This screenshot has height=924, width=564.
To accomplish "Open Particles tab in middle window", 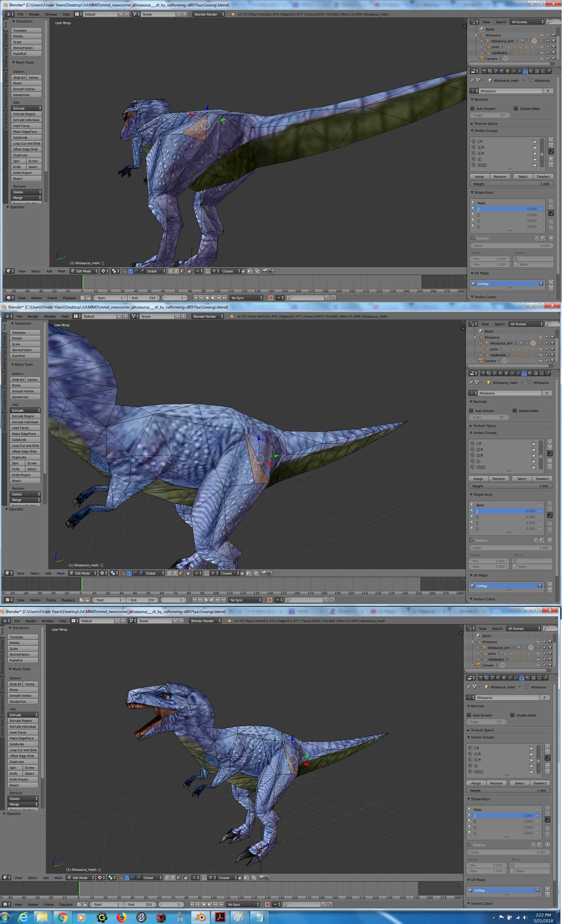I will click(x=542, y=373).
